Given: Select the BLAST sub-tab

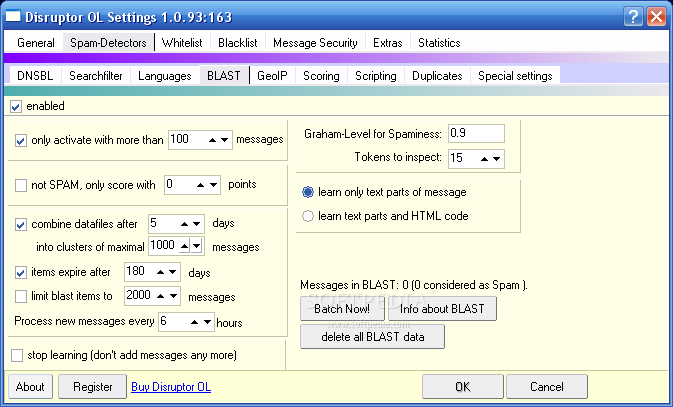Looking at the screenshot, I should [x=224, y=76].
